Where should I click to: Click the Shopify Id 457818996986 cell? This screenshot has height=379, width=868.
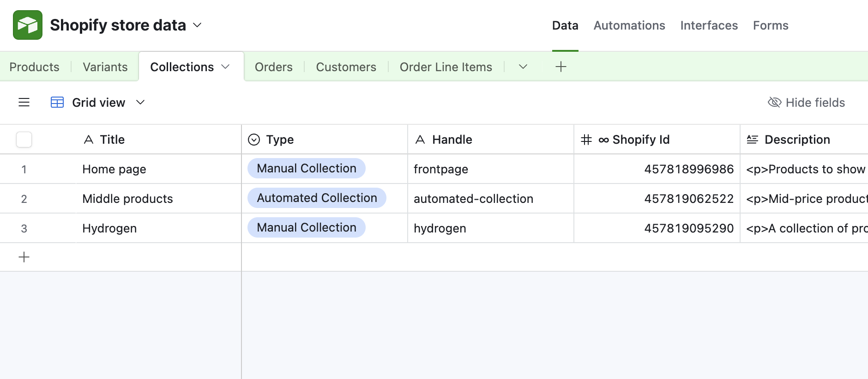[x=657, y=169]
